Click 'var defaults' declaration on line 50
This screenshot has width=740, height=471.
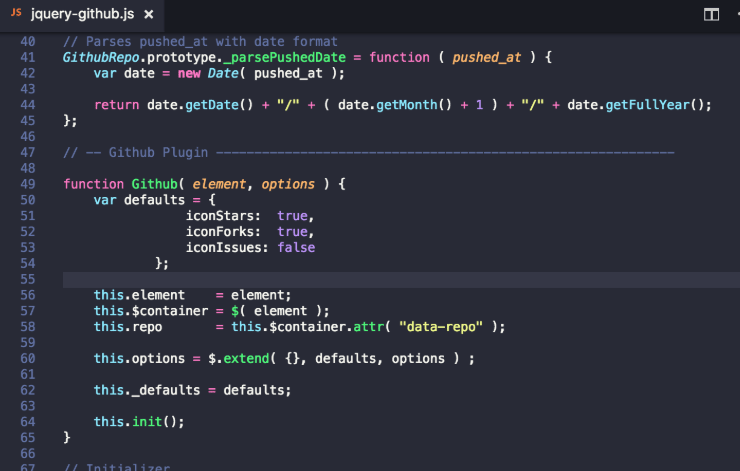pos(139,200)
